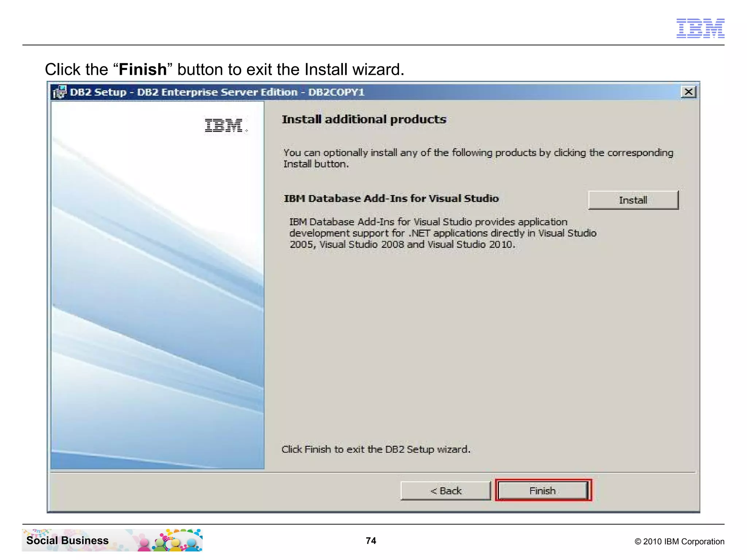
Task: Go to previous step with Back button
Action: 446,491
